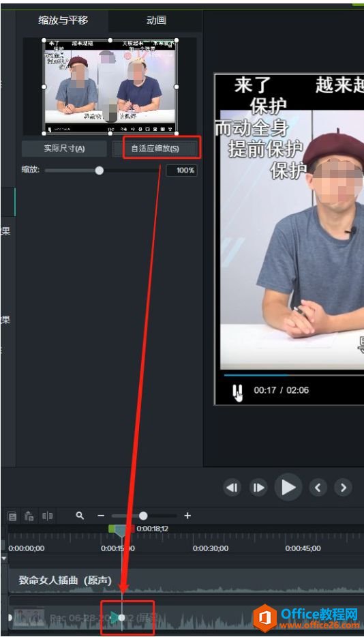The height and width of the screenshot is (637, 364).
Task: Step back one frame
Action: pyautogui.click(x=232, y=488)
